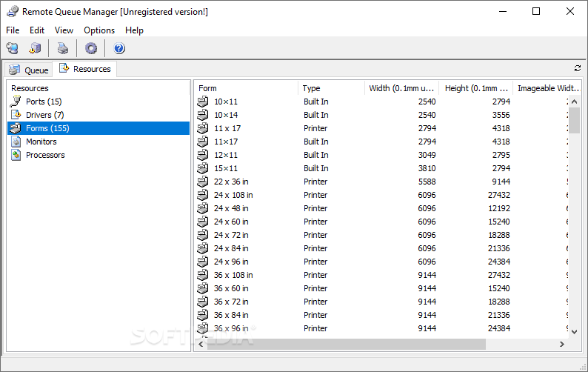Click the add server toolbar icon
Screen dimensions: 588x372
pos(36,48)
